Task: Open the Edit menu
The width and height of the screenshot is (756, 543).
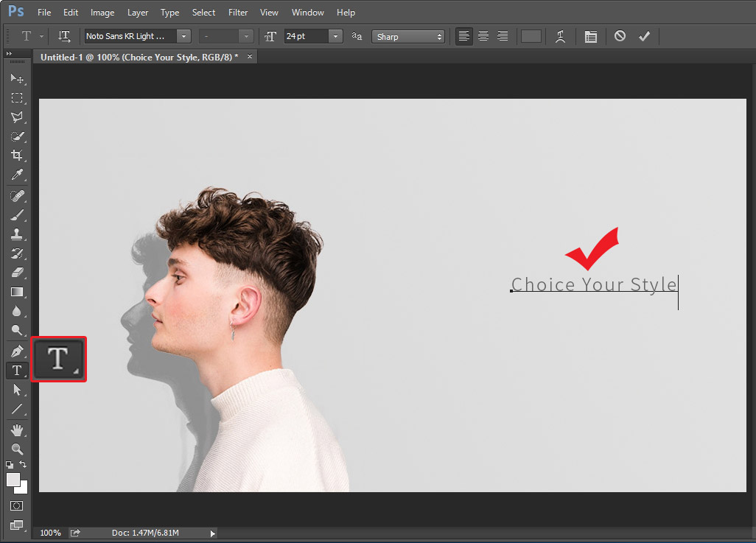Action: pos(71,13)
